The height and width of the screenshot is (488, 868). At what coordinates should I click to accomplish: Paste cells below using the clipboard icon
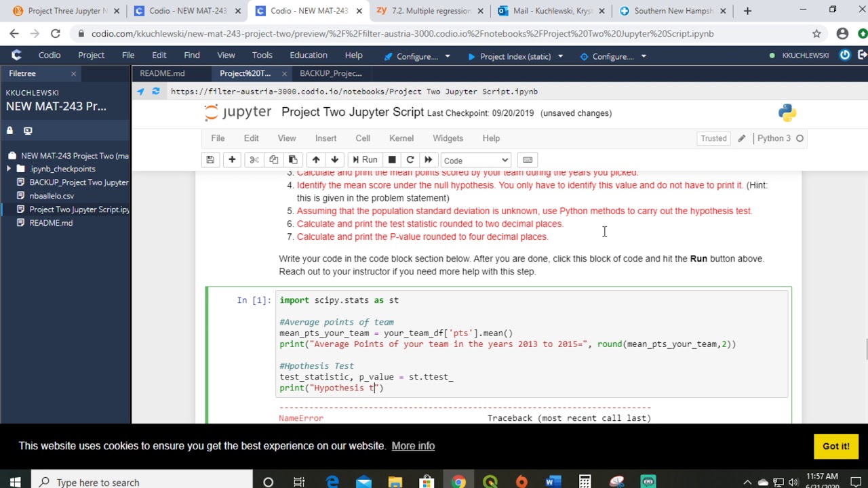click(293, 160)
